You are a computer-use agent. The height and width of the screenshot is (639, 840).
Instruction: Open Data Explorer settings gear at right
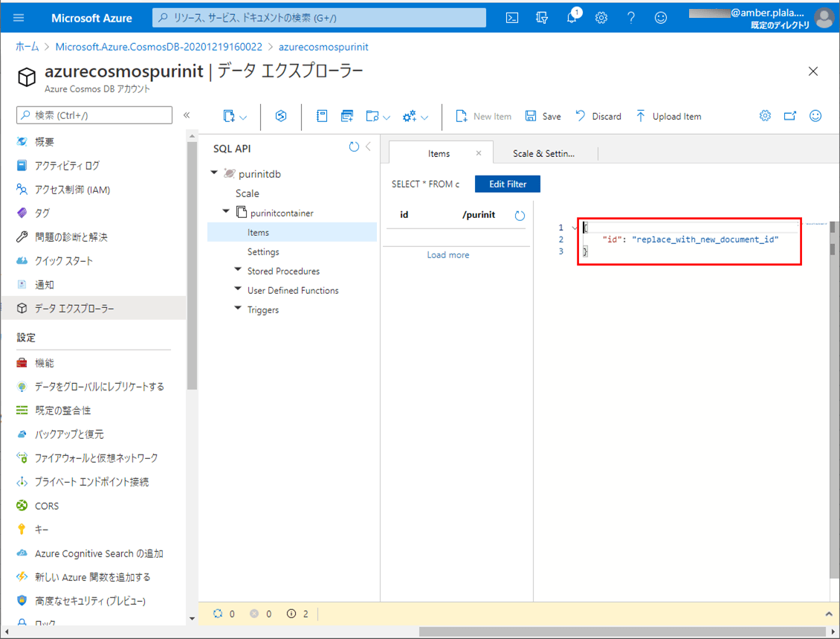765,116
